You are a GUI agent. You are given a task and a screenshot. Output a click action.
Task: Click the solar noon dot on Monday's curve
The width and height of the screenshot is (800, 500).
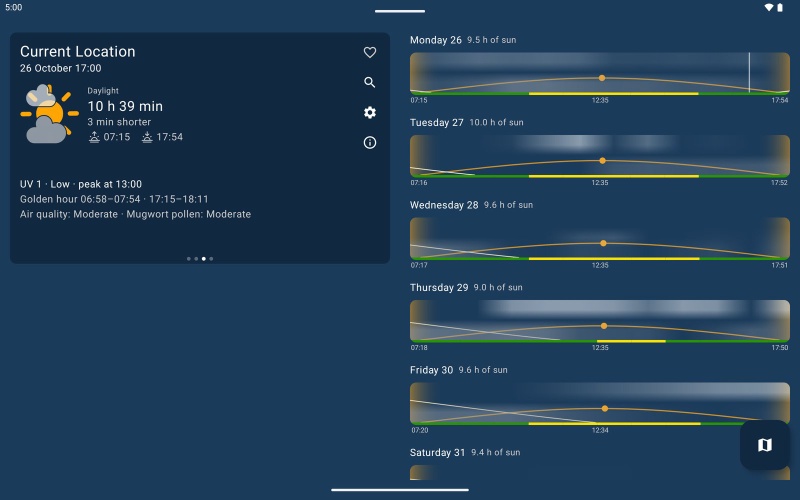(602, 78)
